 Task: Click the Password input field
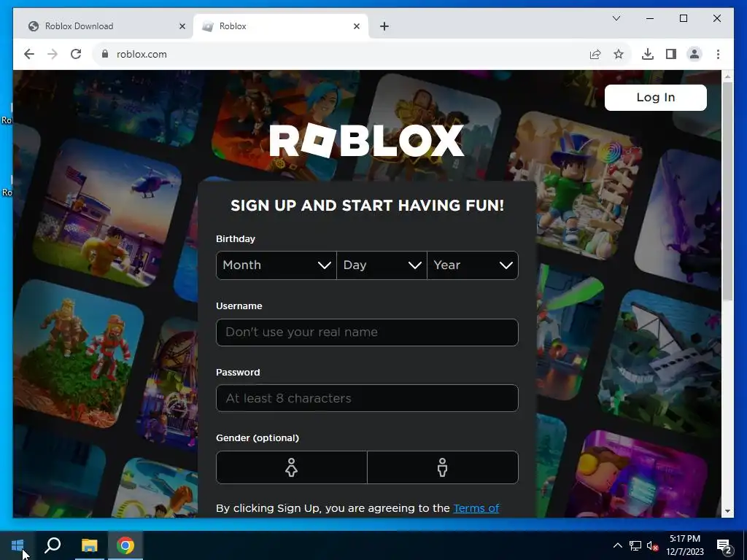click(367, 398)
